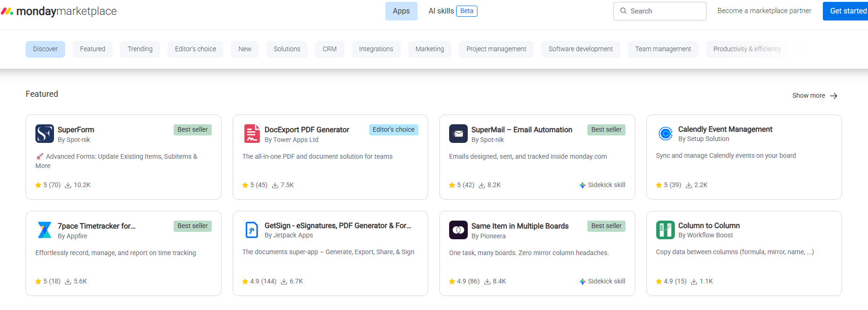Viewport: 868px width, 310px height.
Task: Click 'By Tower Apps Ltd' text
Action: (291, 140)
